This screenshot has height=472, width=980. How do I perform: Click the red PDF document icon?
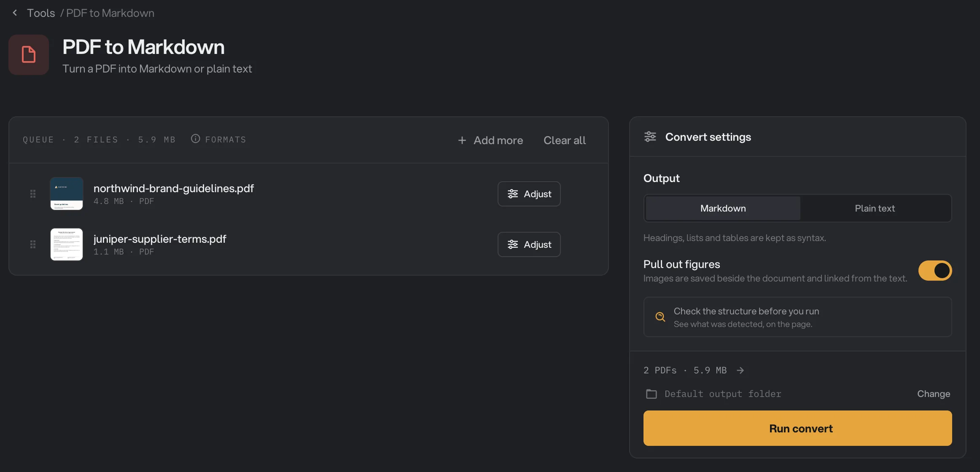(x=29, y=55)
